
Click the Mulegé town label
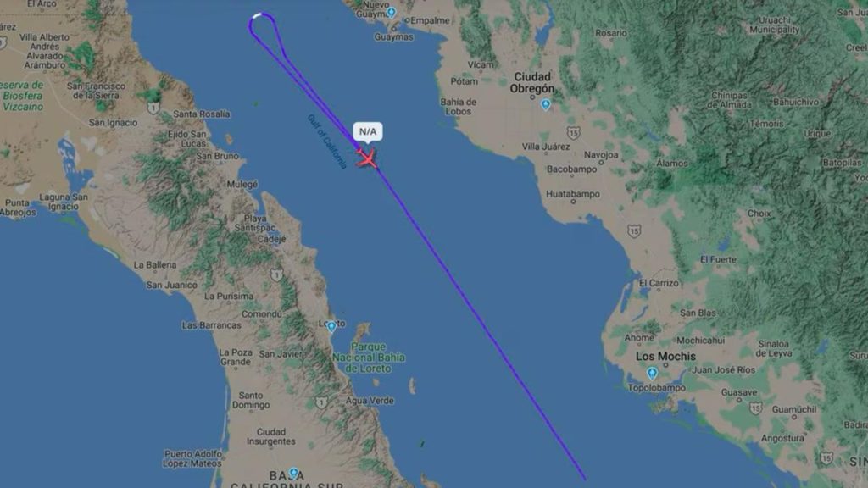pyautogui.click(x=242, y=184)
